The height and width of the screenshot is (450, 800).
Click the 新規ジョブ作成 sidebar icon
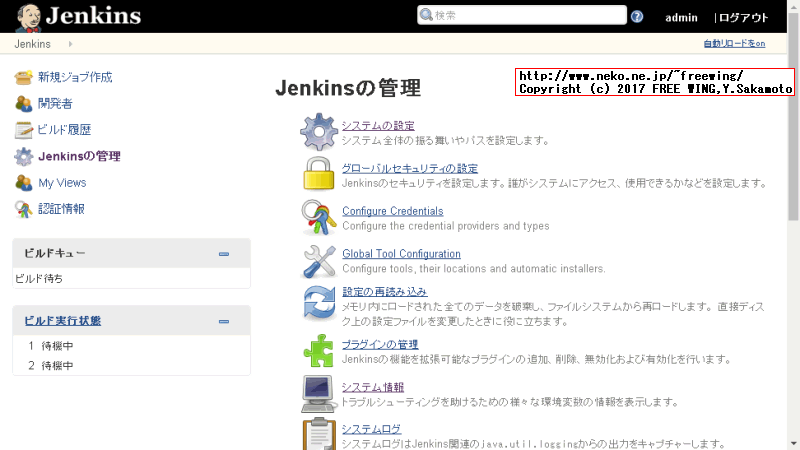click(x=23, y=77)
